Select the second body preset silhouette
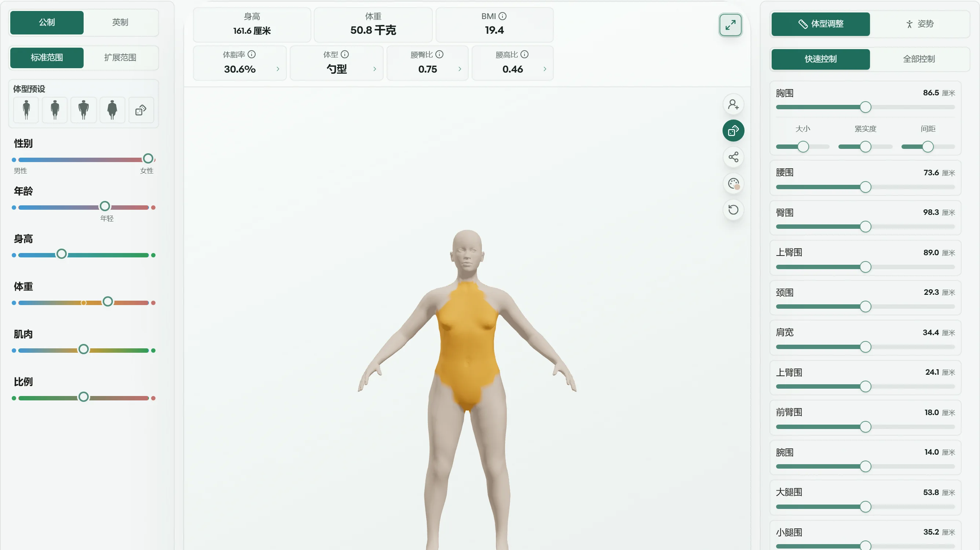Image resolution: width=980 pixels, height=550 pixels. click(x=55, y=110)
